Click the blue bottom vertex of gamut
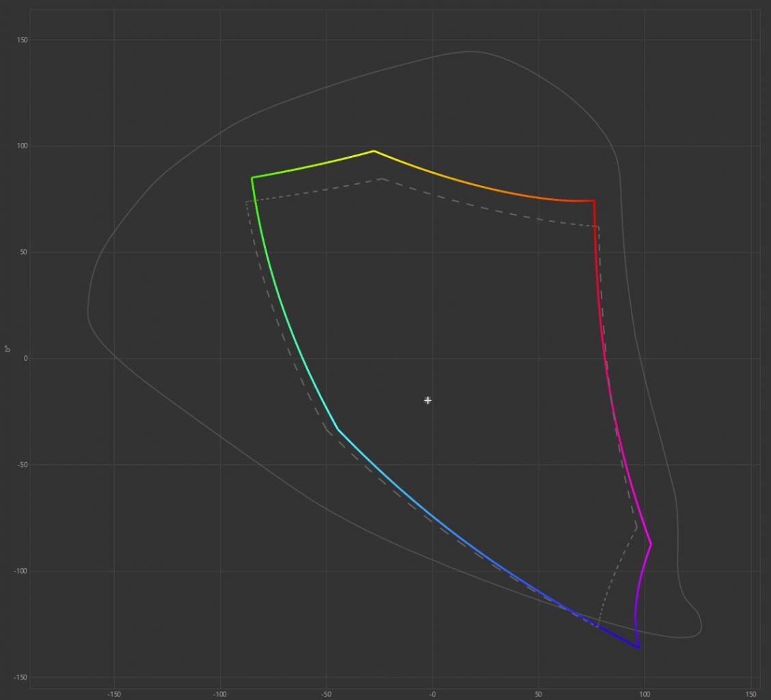 pos(638,647)
